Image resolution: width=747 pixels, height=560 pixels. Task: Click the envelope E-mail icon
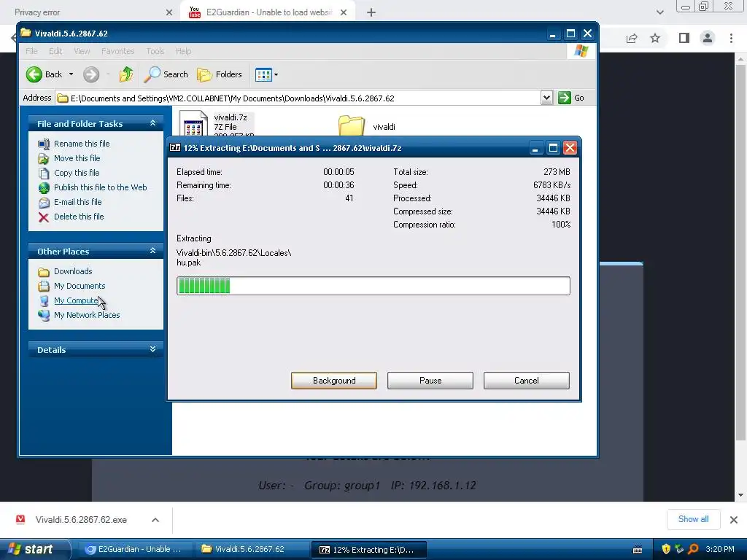[44, 203]
